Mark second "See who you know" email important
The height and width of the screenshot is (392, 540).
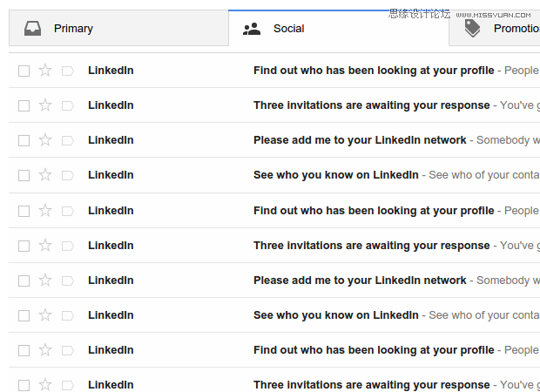click(x=68, y=315)
